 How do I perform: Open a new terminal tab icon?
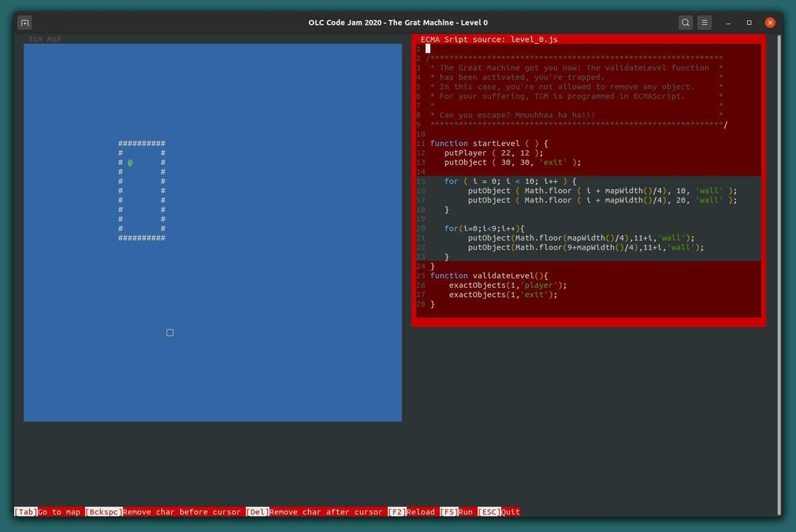(24, 22)
